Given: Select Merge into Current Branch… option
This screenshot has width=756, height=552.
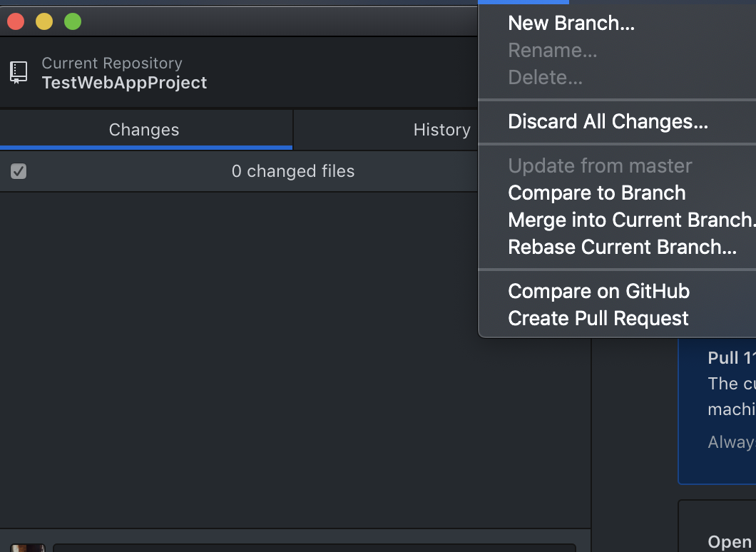Looking at the screenshot, I should [617, 220].
